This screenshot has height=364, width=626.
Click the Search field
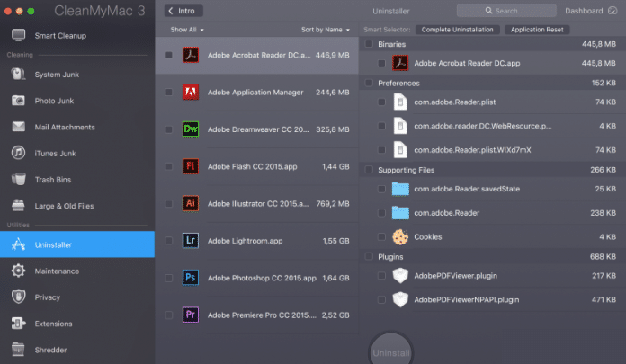coord(506,11)
